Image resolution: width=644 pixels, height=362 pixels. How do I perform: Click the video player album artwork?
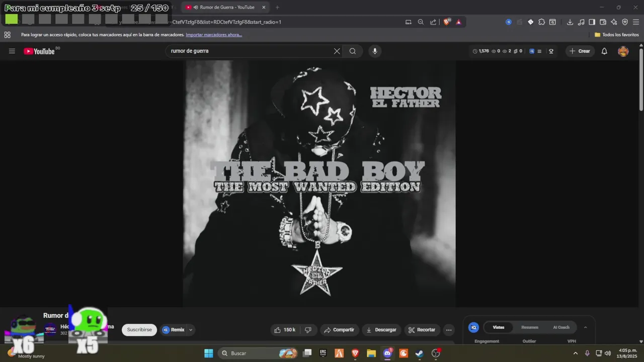[319, 184]
